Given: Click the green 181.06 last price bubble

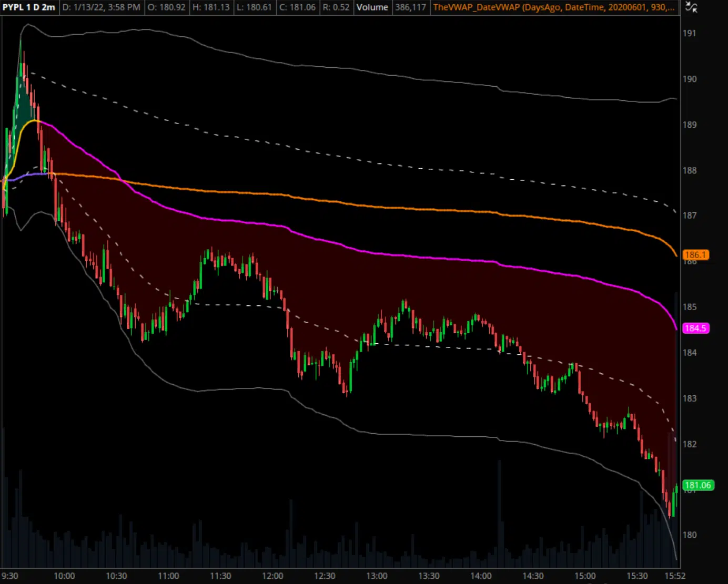Looking at the screenshot, I should coord(697,485).
